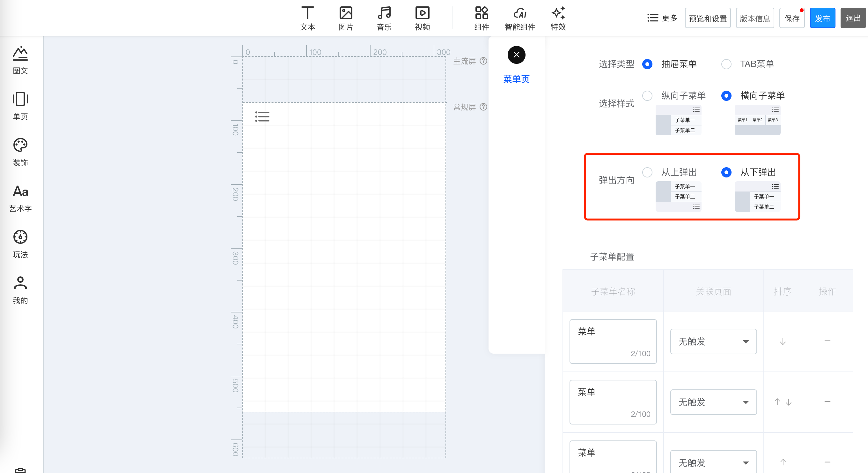The image size is (868, 473).
Task: Click the 排序 column header
Action: pyautogui.click(x=783, y=291)
